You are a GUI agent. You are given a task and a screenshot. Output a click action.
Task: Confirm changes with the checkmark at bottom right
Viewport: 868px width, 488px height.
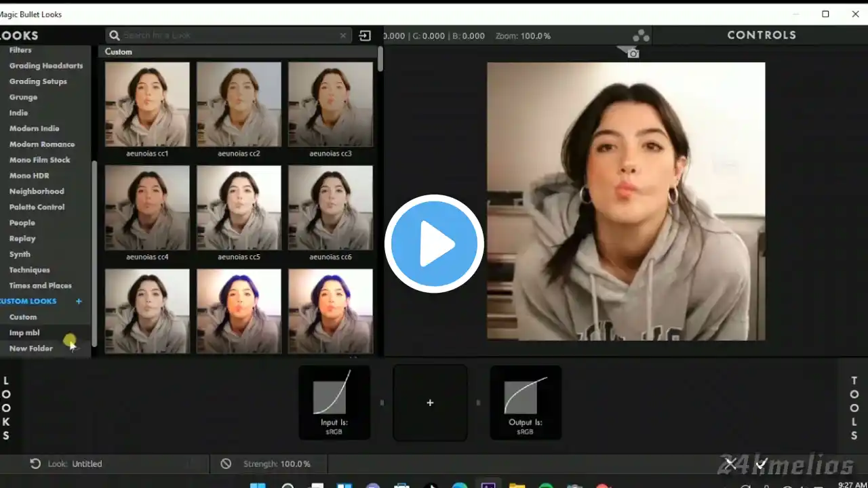(761, 464)
